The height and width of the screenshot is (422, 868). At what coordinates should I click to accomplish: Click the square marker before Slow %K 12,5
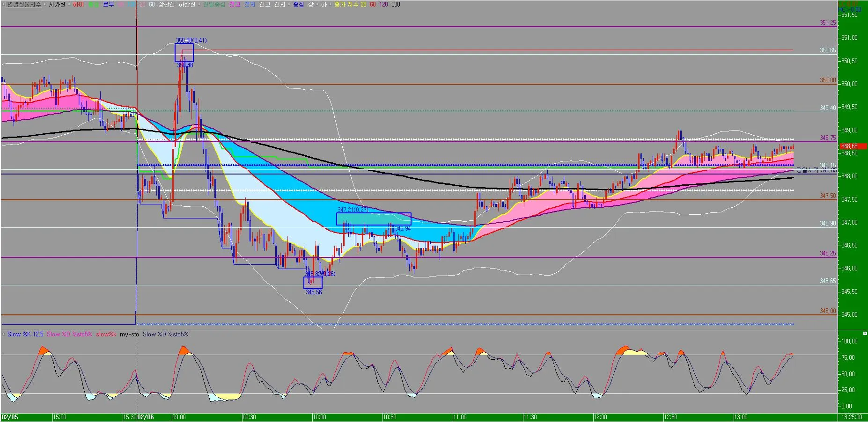click(x=4, y=334)
